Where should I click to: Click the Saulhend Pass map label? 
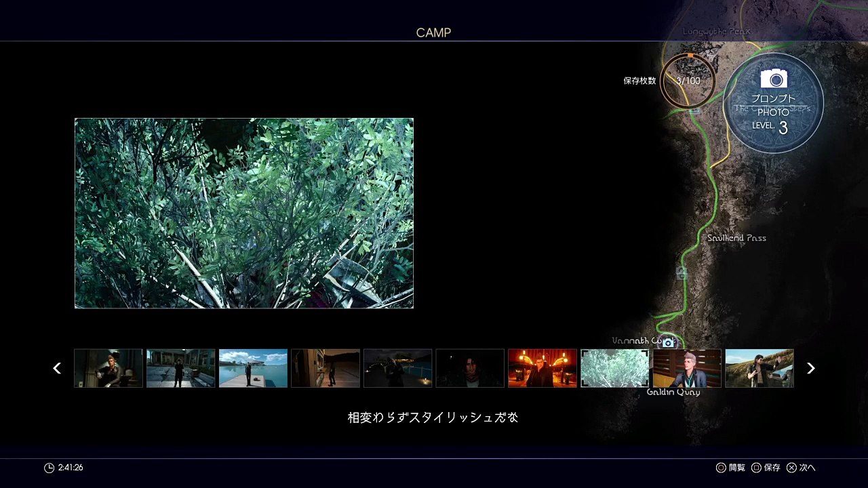[x=736, y=238]
